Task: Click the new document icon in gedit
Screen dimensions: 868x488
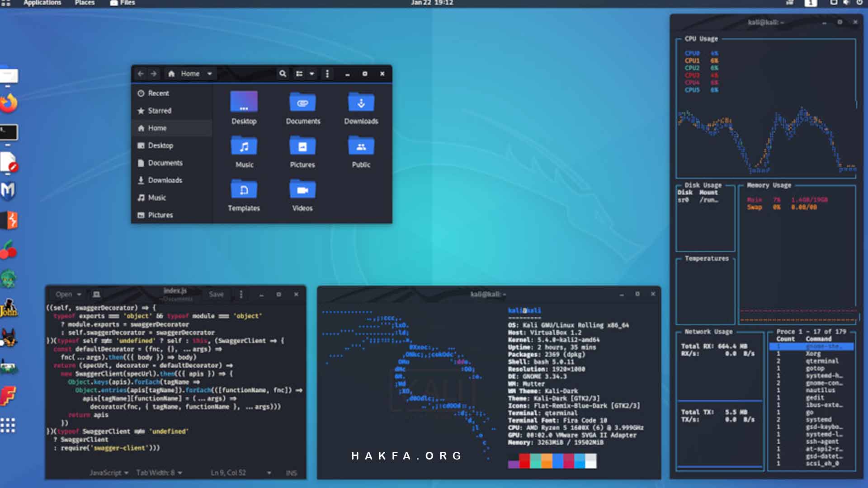Action: (x=96, y=294)
